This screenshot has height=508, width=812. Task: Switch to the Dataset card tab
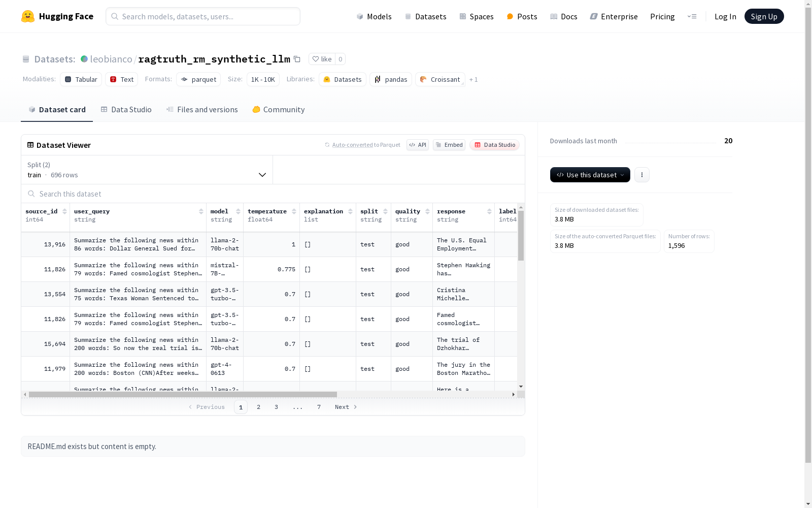[x=57, y=110]
